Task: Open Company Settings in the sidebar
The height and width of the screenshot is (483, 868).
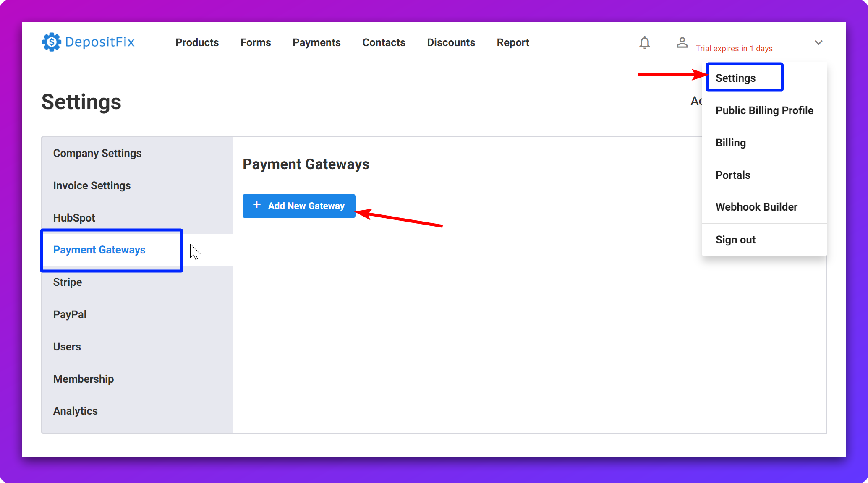Action: (x=137, y=153)
